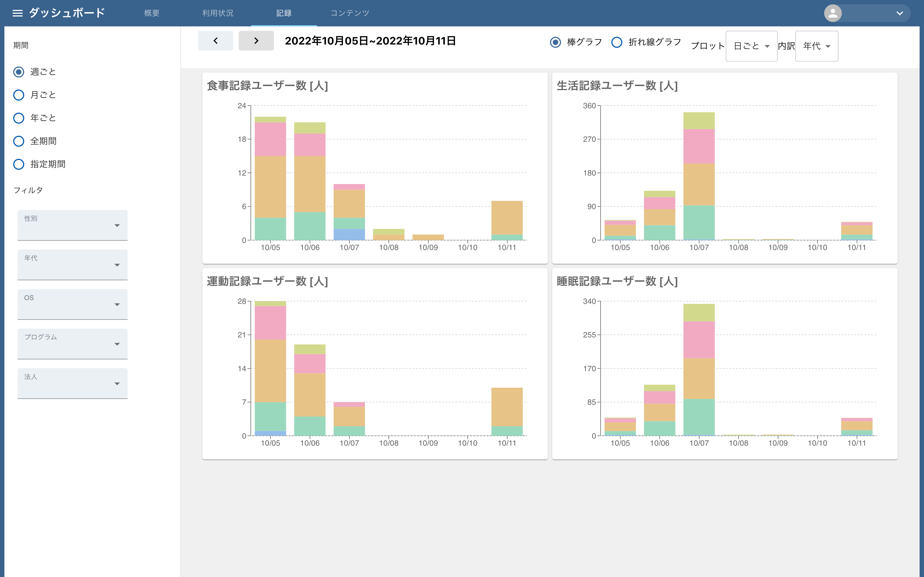The image size is (924, 577).
Task: Click the 法人 filter dropdown arrow
Action: tap(117, 384)
